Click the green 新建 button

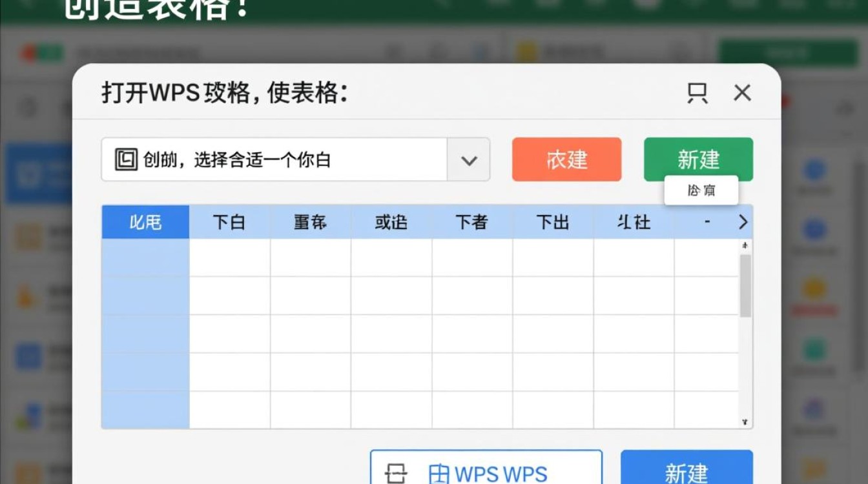coord(698,159)
